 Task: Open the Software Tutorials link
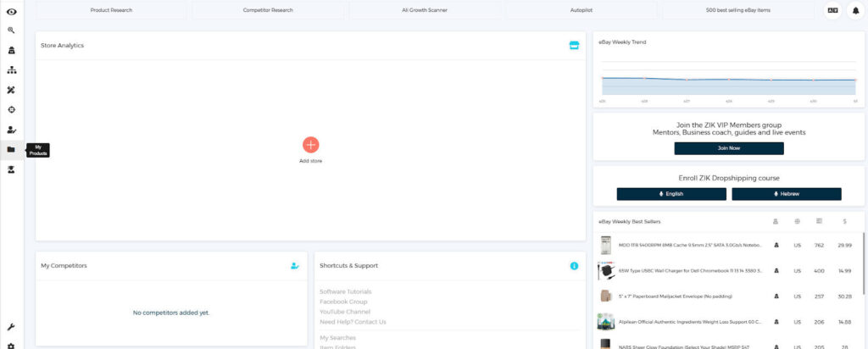(345, 291)
